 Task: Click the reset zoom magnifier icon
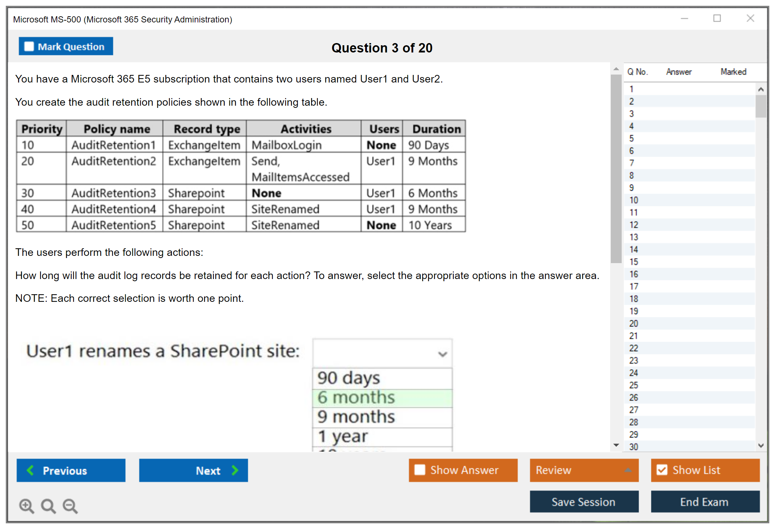(x=48, y=506)
